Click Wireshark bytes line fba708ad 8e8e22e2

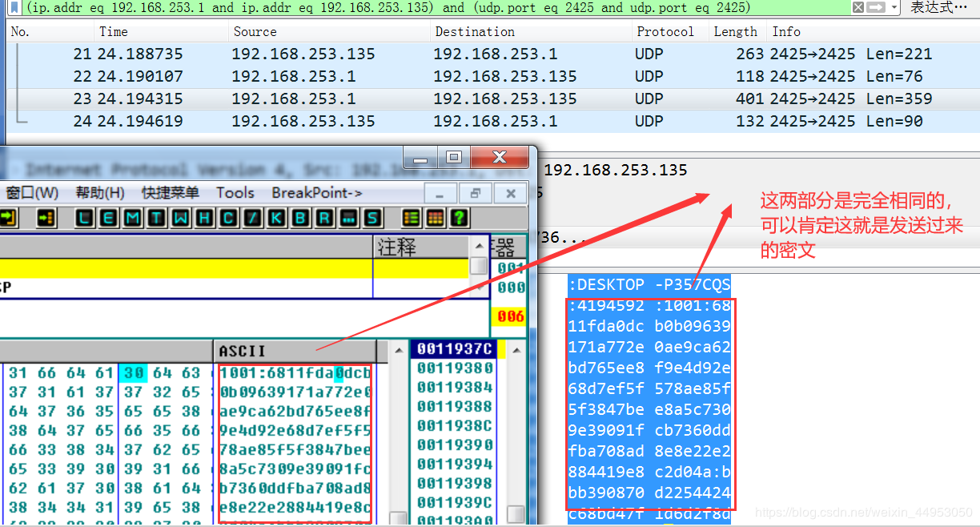[649, 451]
